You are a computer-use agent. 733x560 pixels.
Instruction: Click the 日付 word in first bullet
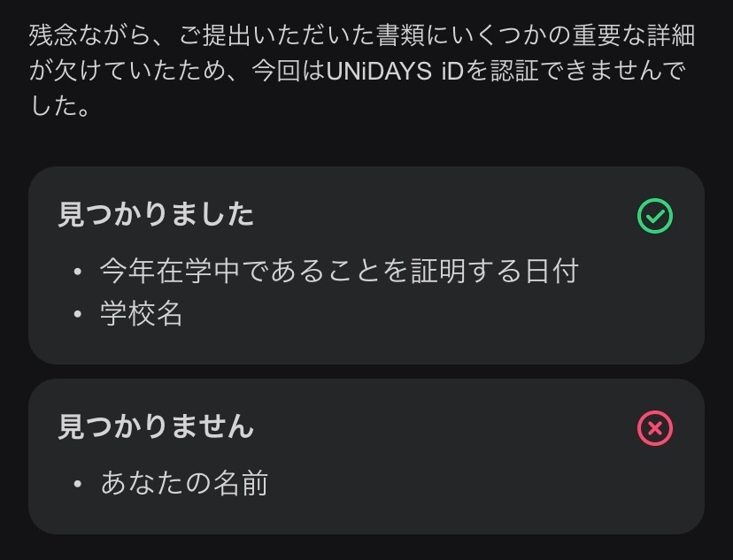(552, 271)
